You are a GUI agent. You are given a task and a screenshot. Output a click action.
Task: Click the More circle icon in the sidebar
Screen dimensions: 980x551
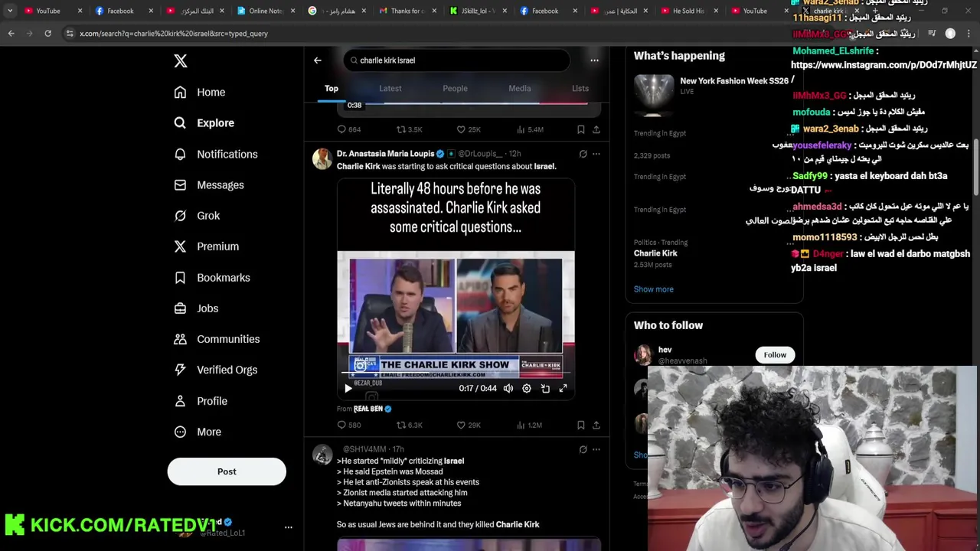pyautogui.click(x=180, y=432)
